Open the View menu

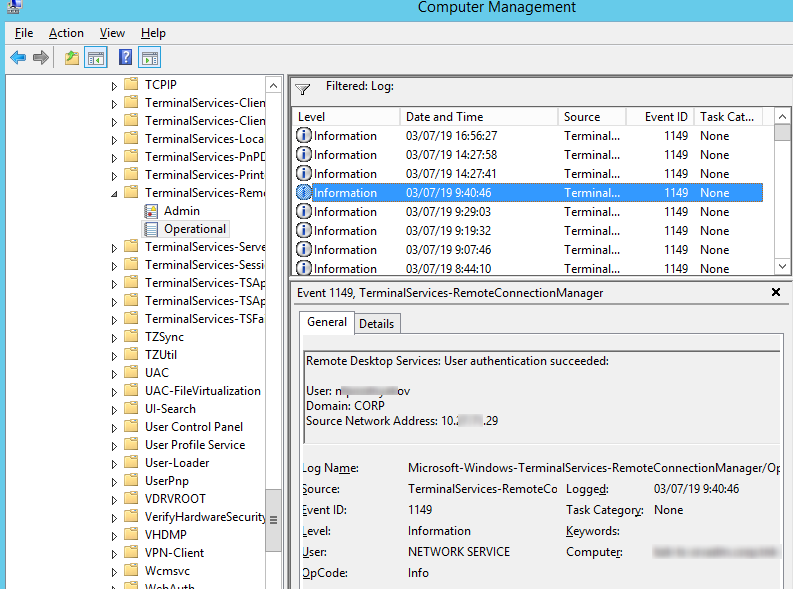point(112,33)
